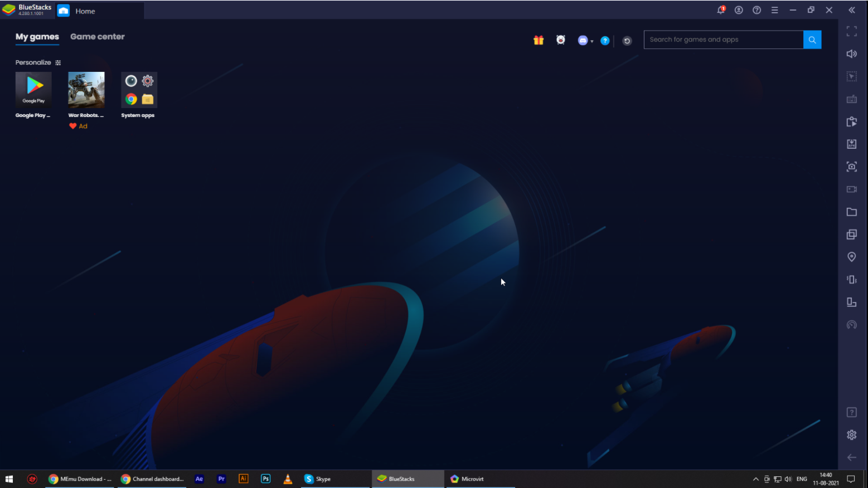Click the Install APK icon

point(851,144)
